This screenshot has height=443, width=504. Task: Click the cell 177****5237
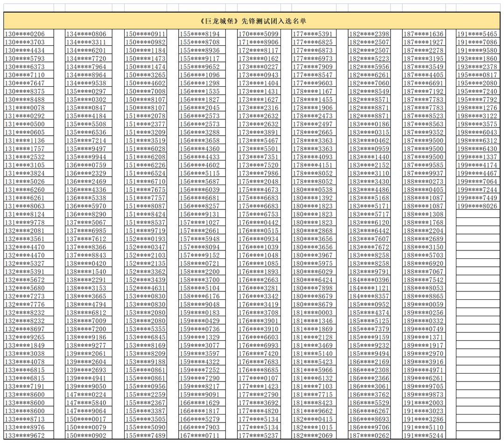coord(259,436)
